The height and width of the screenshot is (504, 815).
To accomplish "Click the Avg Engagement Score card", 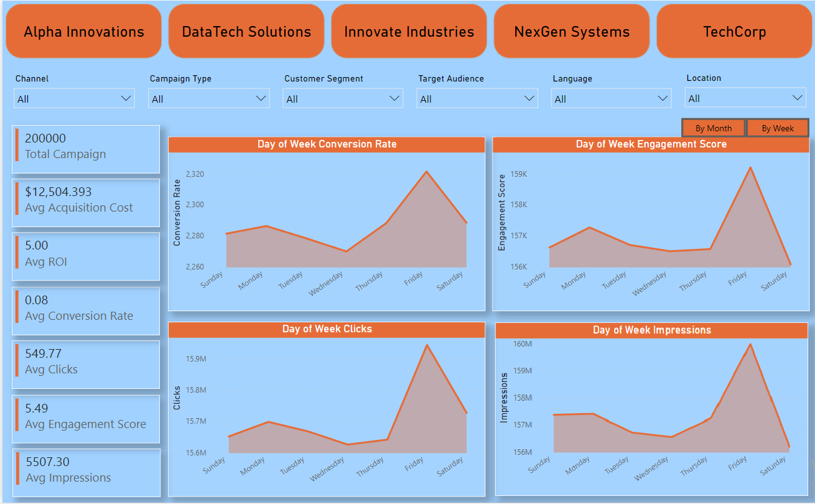I will click(86, 417).
